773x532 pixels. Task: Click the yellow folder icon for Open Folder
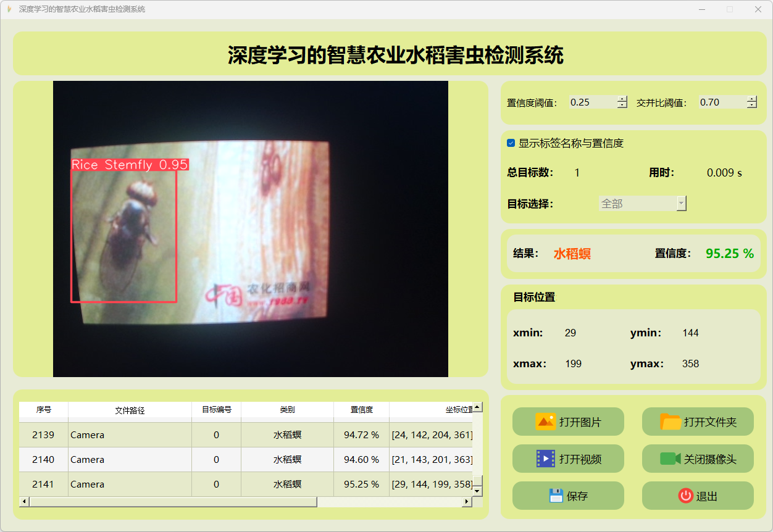point(671,422)
